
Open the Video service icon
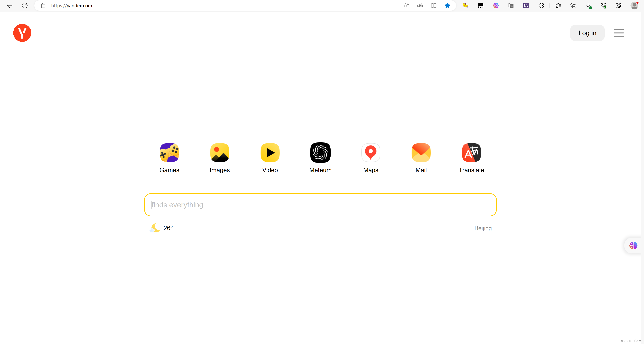click(x=270, y=152)
